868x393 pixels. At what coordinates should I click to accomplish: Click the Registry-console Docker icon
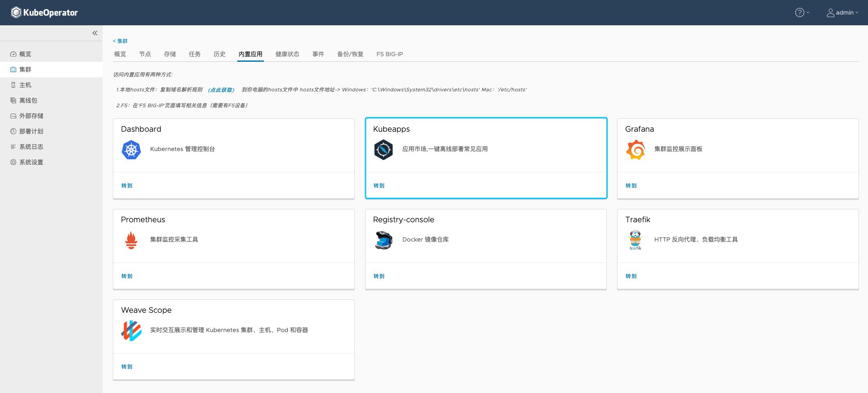pyautogui.click(x=384, y=240)
